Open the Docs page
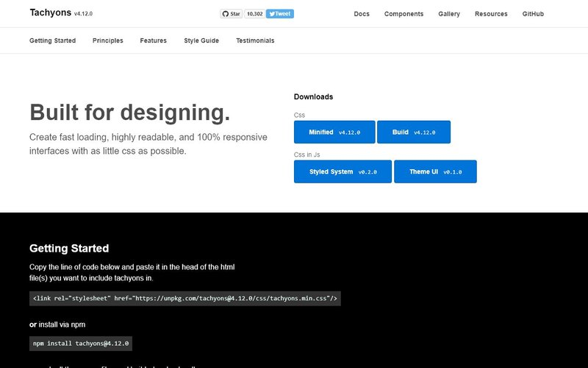Viewport: 588px width, 368px height. point(362,14)
